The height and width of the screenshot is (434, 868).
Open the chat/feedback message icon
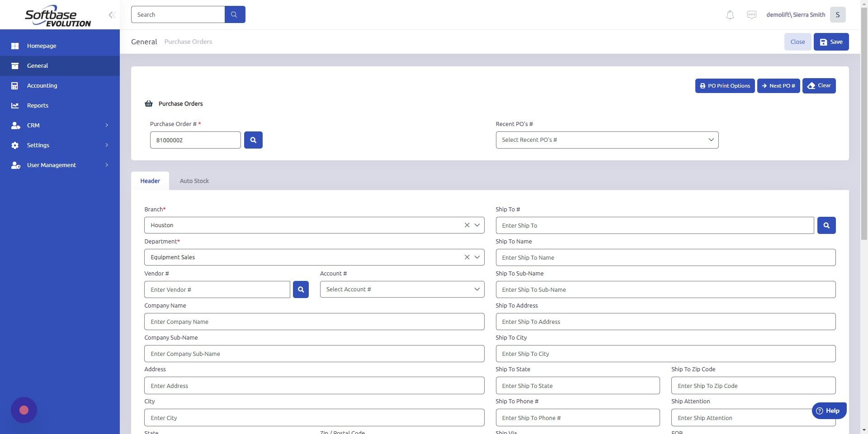pyautogui.click(x=751, y=14)
